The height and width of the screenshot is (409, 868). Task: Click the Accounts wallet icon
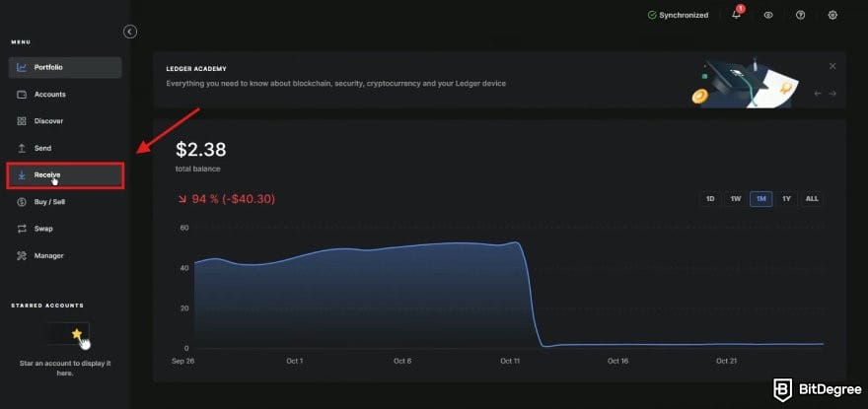tap(22, 95)
